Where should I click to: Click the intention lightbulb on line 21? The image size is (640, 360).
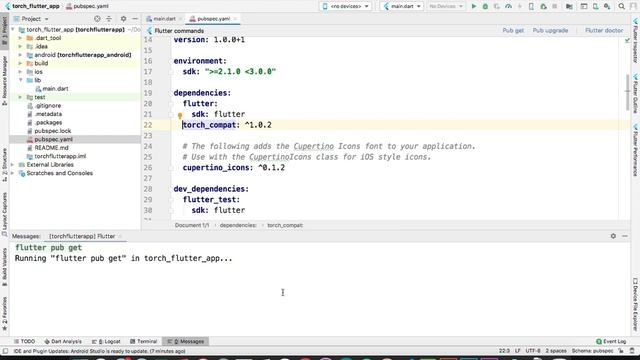[x=180, y=116]
